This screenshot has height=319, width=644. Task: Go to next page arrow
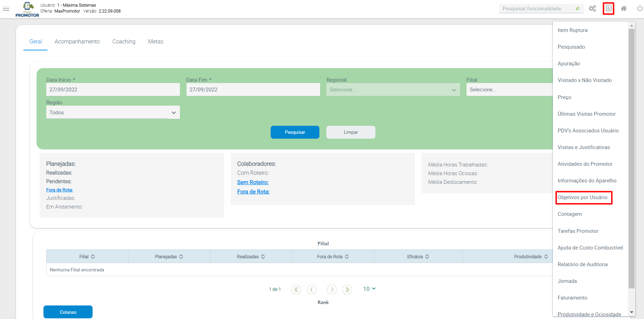332,289
